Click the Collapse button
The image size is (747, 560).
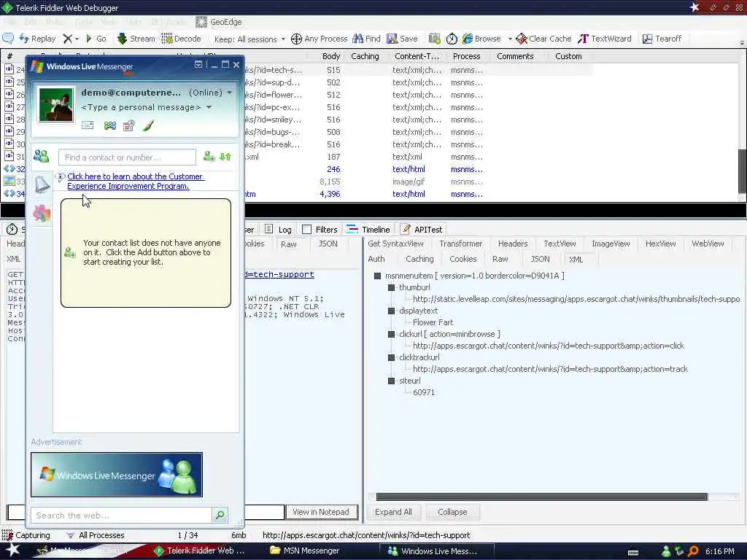(x=452, y=512)
